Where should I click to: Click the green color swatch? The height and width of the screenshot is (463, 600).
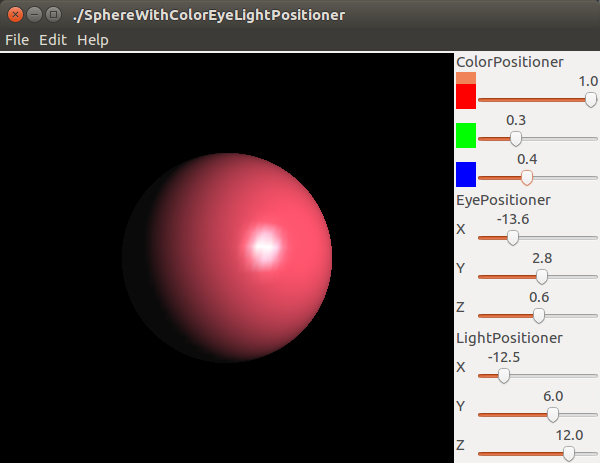466,135
